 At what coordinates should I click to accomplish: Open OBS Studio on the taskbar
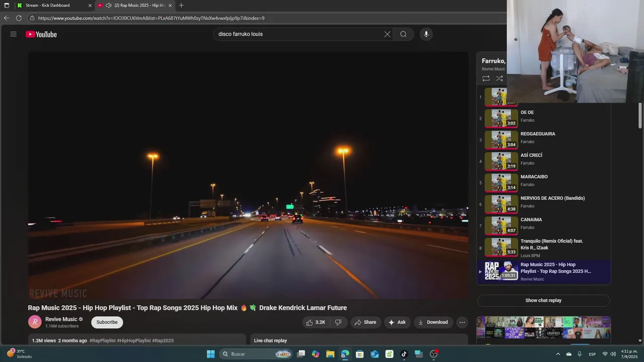point(434,354)
